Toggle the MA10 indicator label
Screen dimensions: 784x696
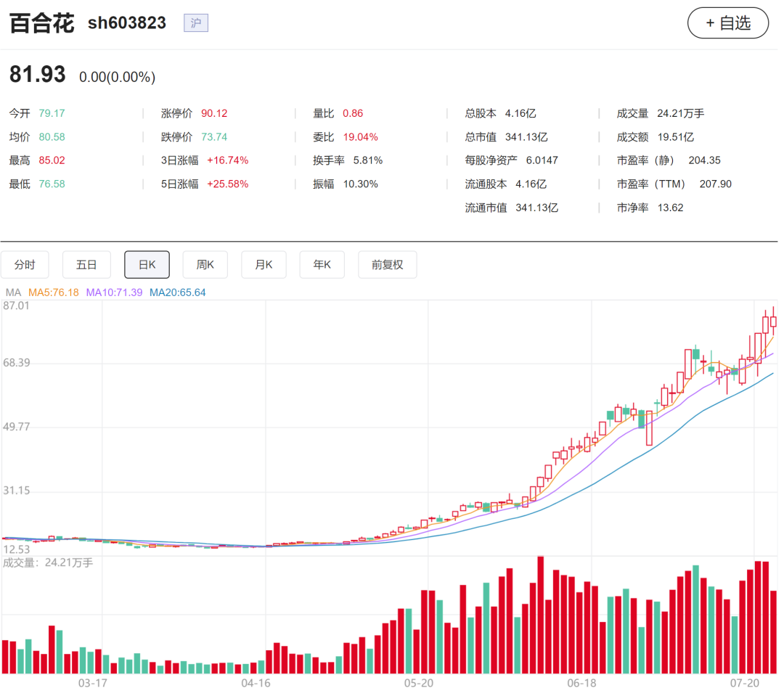pyautogui.click(x=114, y=292)
